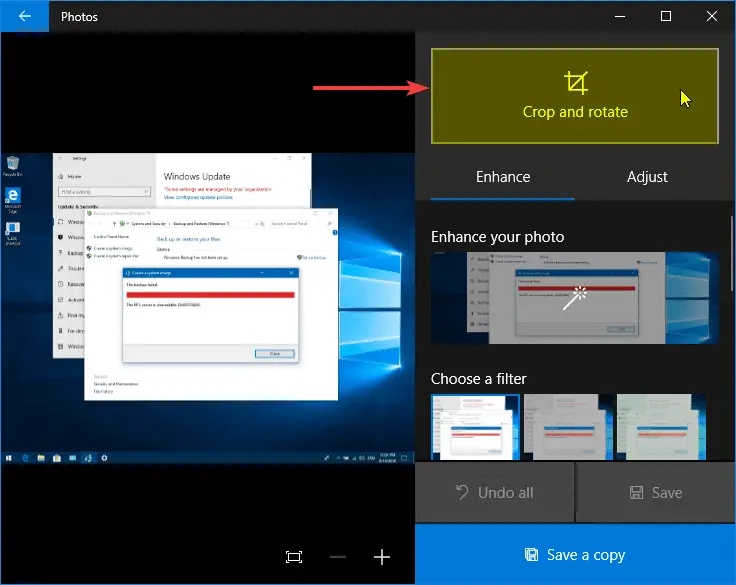
Task: Minimize the Photos window
Action: pyautogui.click(x=620, y=16)
